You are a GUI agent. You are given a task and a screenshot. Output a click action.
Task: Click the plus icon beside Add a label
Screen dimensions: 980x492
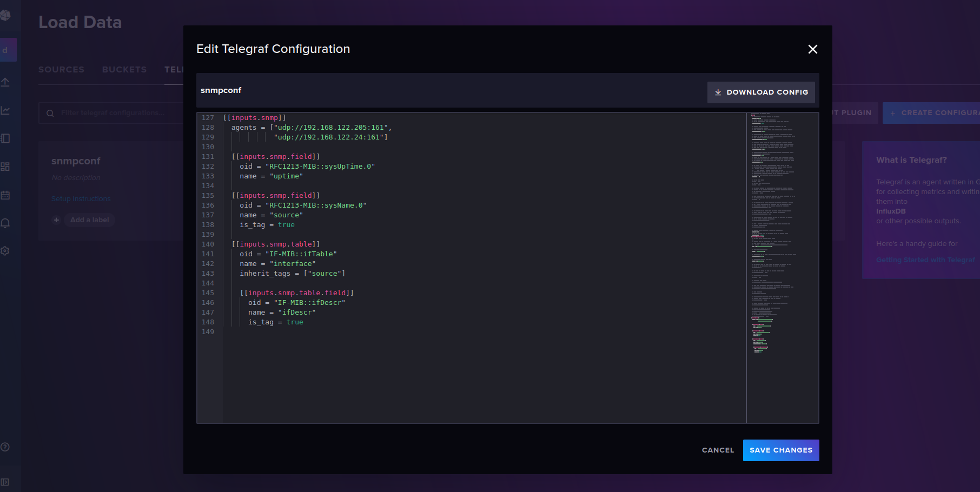pos(56,220)
